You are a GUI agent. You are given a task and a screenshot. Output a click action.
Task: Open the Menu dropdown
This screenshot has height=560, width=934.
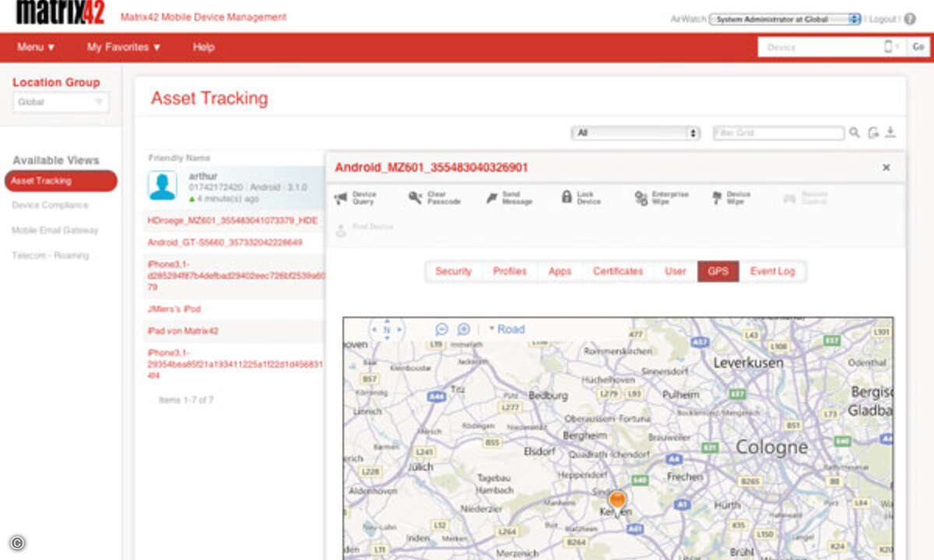tap(37, 47)
